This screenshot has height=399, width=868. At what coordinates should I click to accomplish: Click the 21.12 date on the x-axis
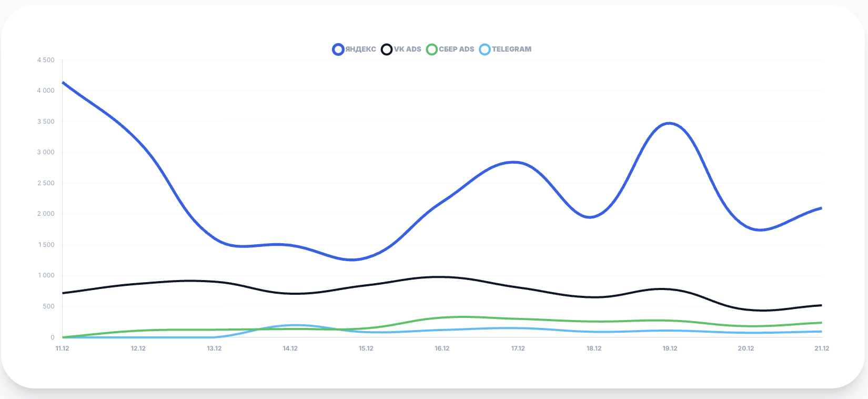(821, 348)
